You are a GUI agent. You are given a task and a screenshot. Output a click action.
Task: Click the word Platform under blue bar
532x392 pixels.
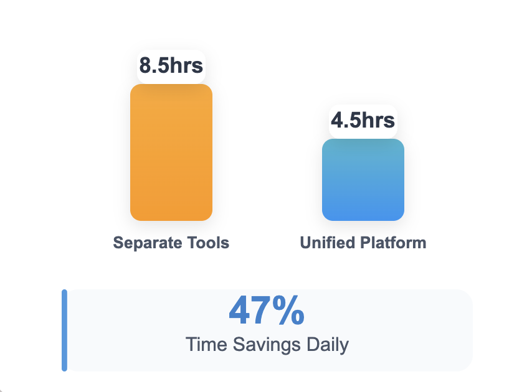tap(393, 243)
